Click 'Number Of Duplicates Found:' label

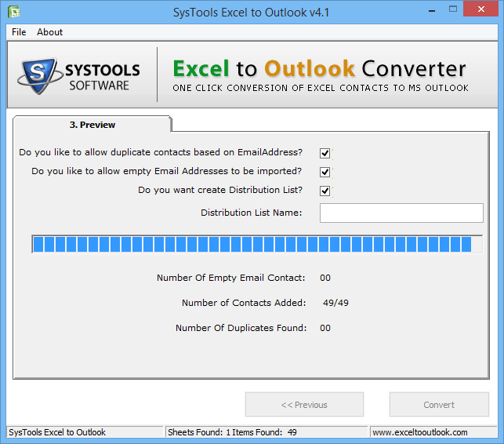[x=241, y=328]
